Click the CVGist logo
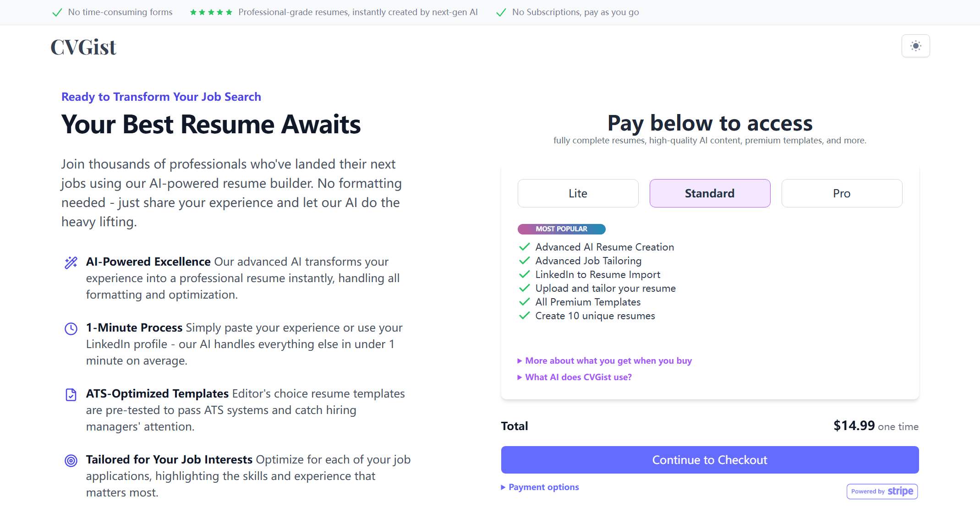 tap(83, 47)
